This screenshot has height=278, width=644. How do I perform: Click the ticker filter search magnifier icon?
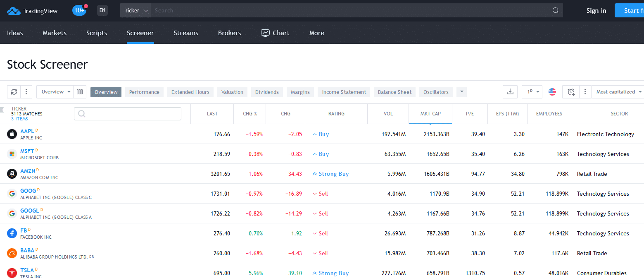click(x=82, y=114)
